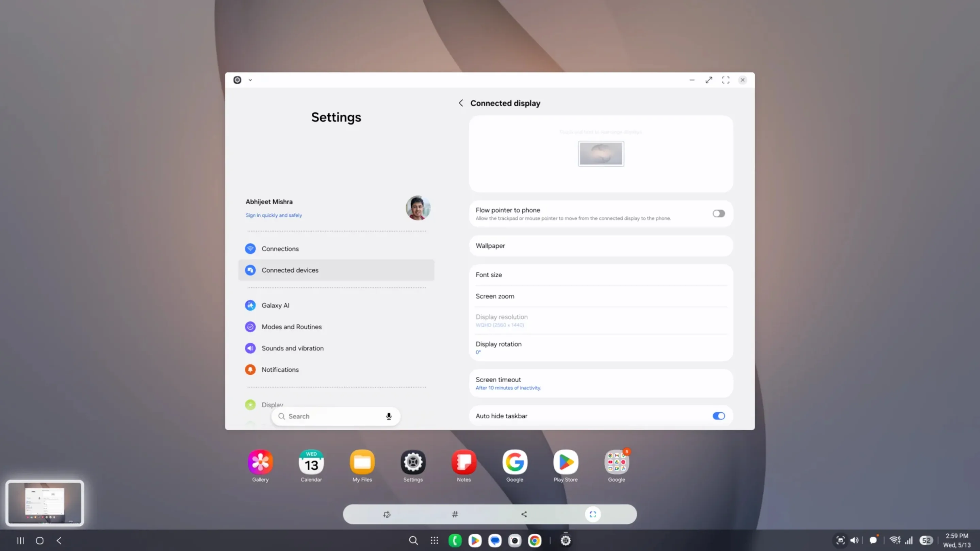Screen dimensions: 980x551
Task: Open Sounds and vibration settings
Action: pos(336,348)
